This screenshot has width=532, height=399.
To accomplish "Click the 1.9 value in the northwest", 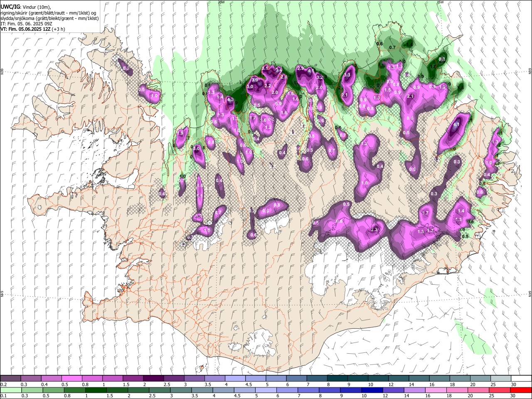I will (180, 133).
